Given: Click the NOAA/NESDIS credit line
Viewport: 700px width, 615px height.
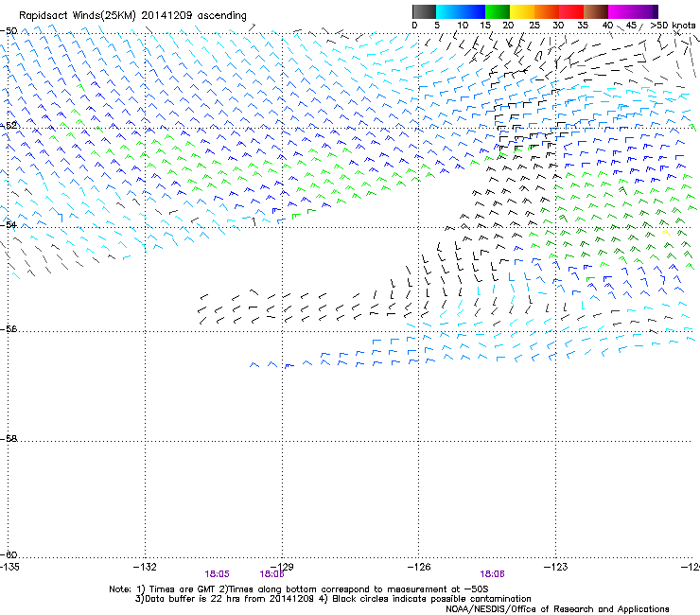Looking at the screenshot, I should (x=557, y=609).
